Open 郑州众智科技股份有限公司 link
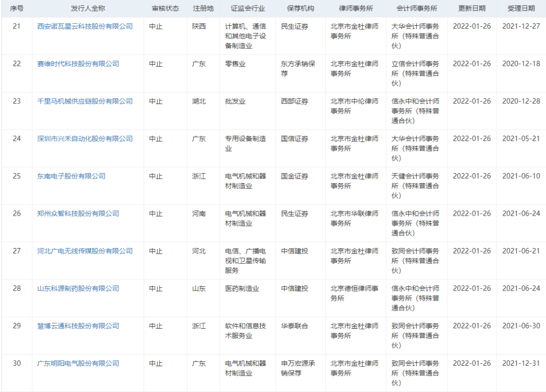 (78, 214)
